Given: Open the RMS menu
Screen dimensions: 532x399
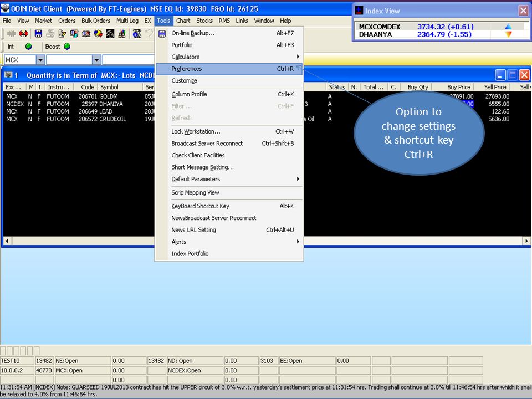Looking at the screenshot, I should point(224,21).
